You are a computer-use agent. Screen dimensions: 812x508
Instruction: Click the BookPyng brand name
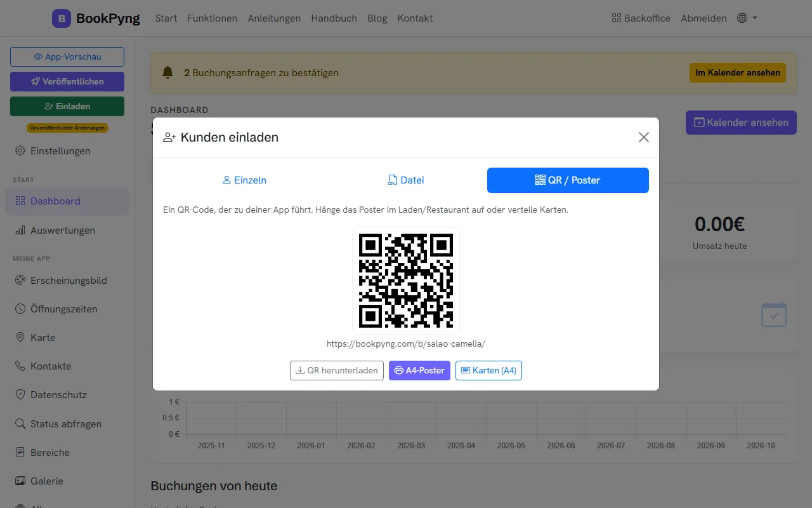point(108,18)
